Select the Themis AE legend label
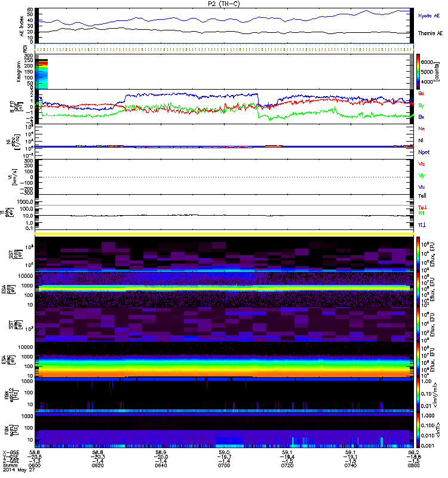The height and width of the screenshot is (478, 448). (430, 33)
